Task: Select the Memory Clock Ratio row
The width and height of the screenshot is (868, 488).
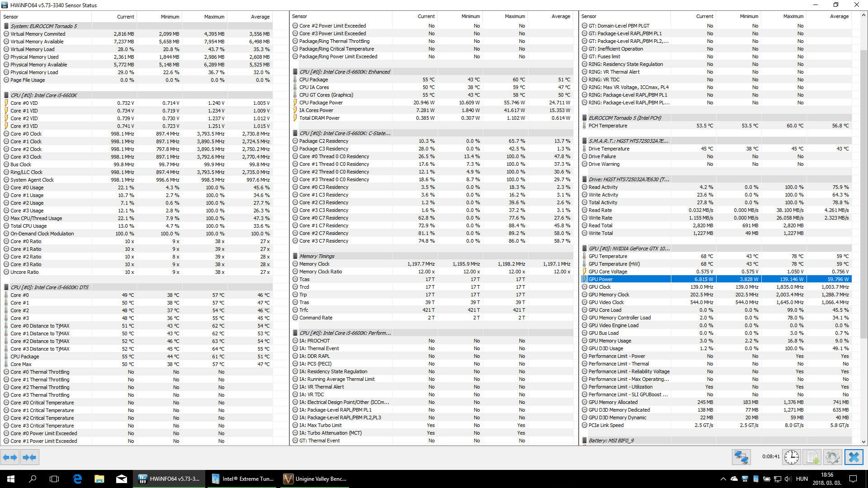Action: (432, 272)
